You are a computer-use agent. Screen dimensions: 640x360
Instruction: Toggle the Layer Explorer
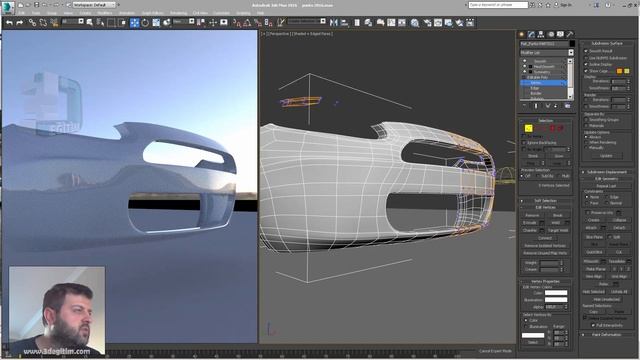(x=368, y=23)
